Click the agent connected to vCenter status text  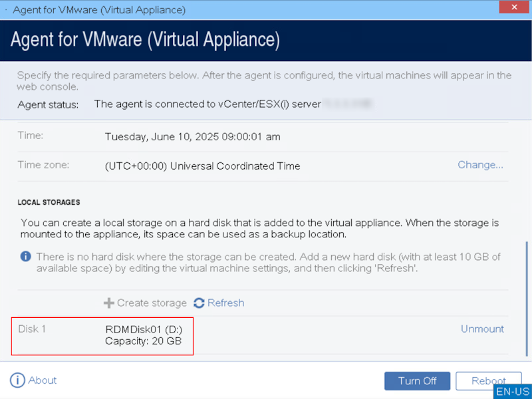click(207, 104)
